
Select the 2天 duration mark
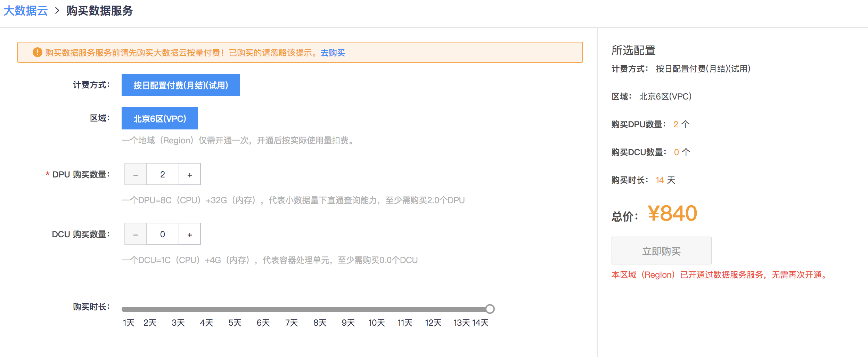(150, 323)
